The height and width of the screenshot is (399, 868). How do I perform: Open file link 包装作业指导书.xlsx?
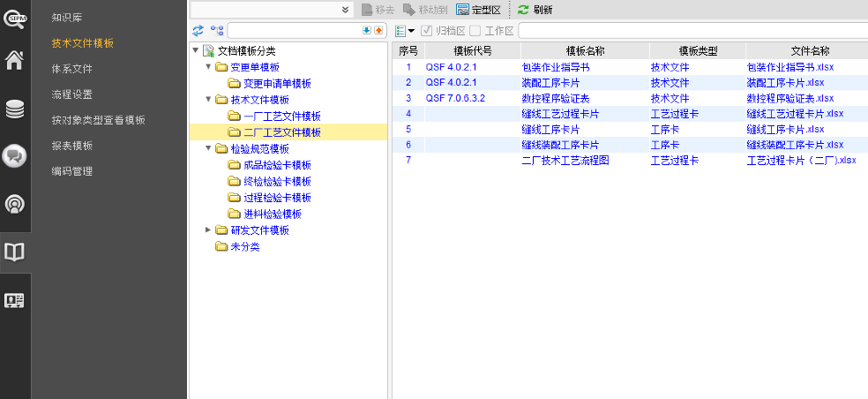click(x=789, y=67)
